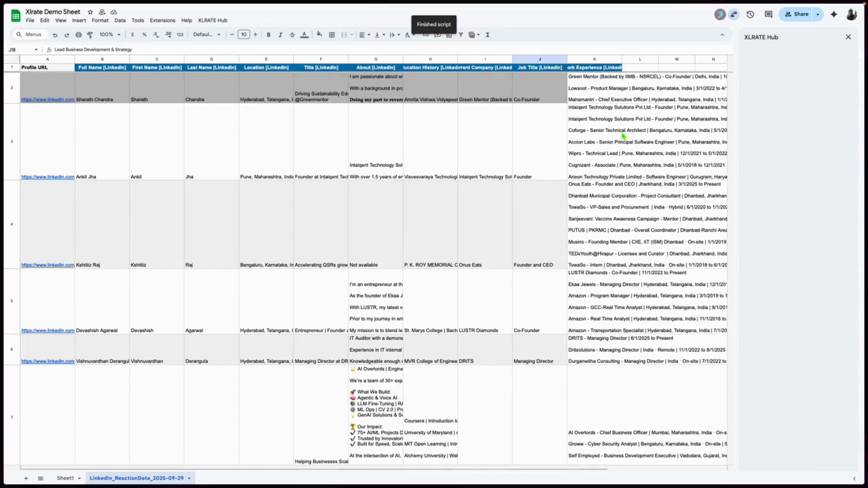868x488 pixels.
Task: Show all comments
Action: (x=768, y=14)
